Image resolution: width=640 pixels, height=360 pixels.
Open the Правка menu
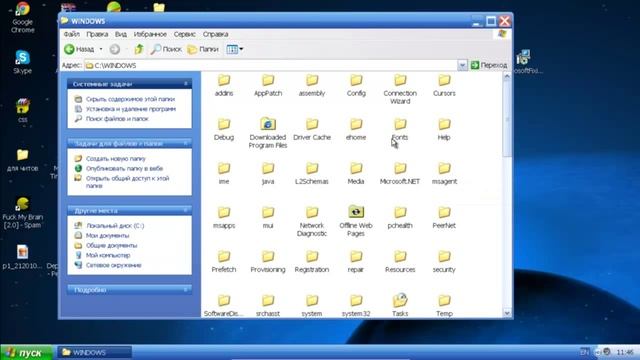[x=97, y=34]
